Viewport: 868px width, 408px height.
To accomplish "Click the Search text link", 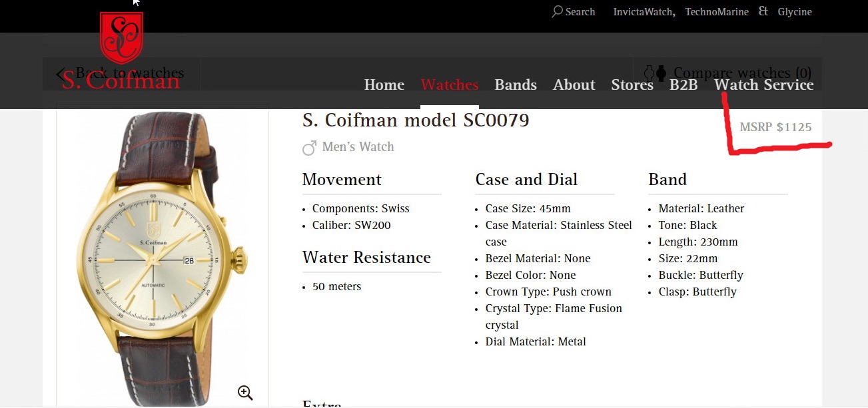I will pos(580,12).
